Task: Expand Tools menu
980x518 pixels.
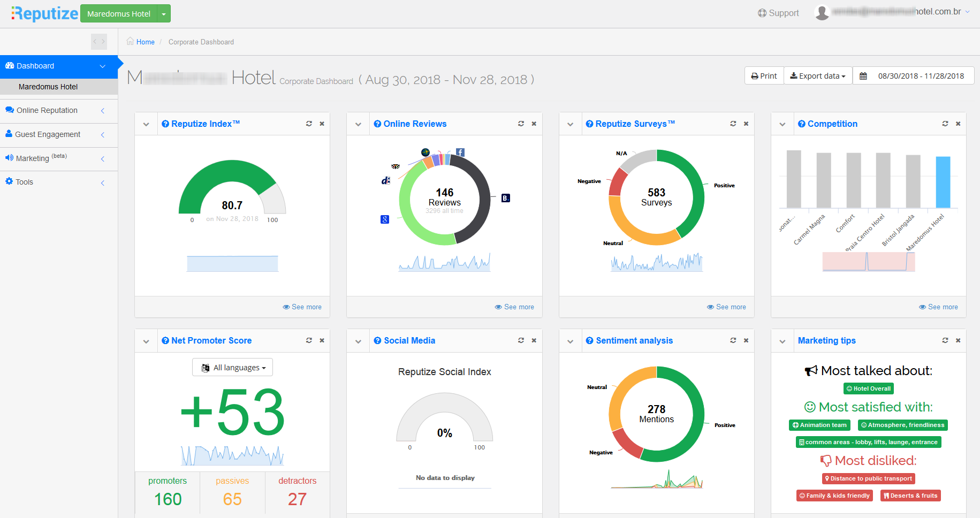Action: pos(59,182)
